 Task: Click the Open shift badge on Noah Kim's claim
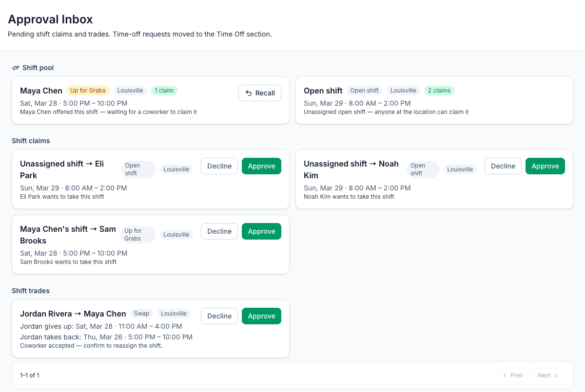(x=423, y=169)
